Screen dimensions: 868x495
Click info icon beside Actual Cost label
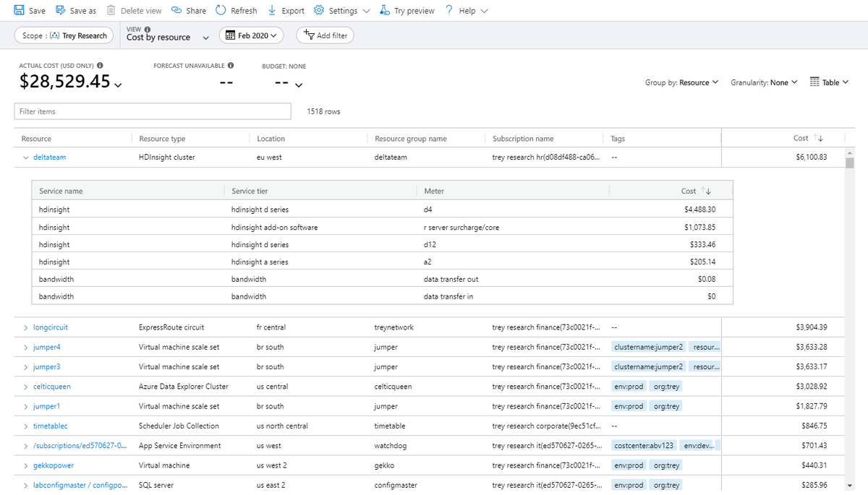pos(100,65)
